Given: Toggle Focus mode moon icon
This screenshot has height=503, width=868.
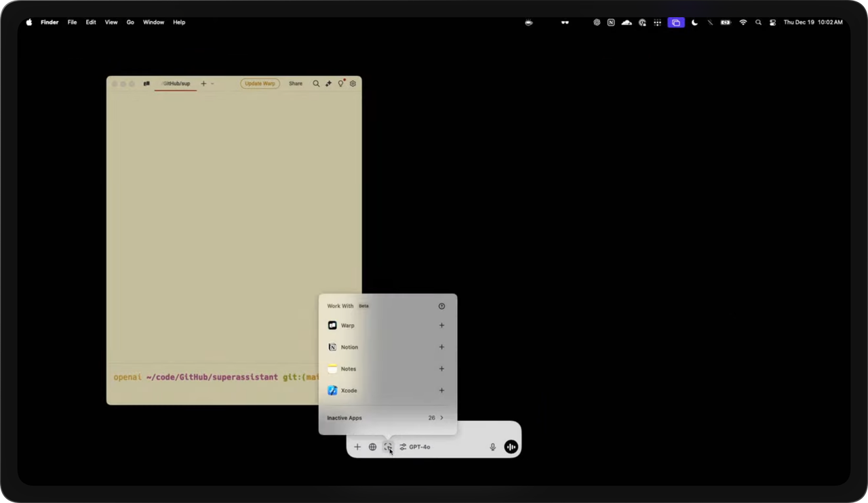Looking at the screenshot, I should 694,22.
